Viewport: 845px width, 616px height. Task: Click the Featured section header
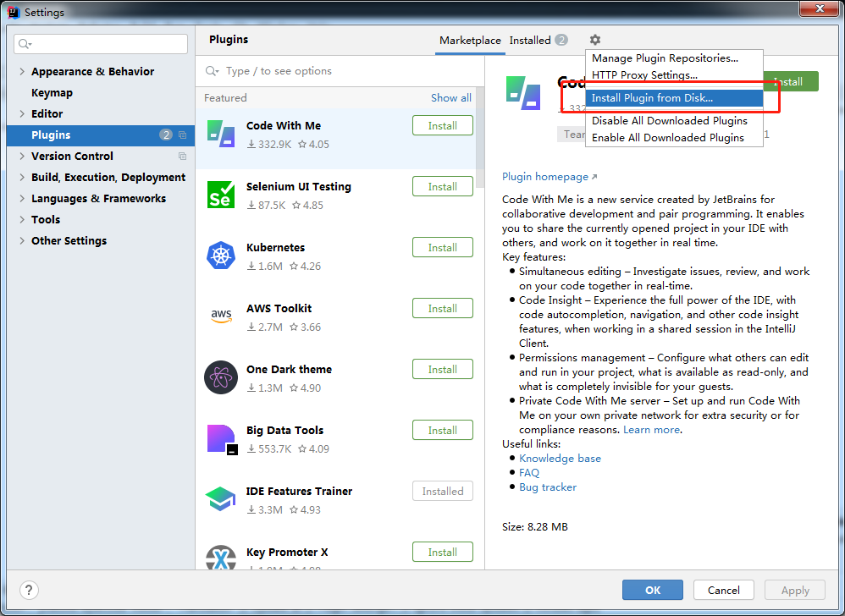coord(225,97)
